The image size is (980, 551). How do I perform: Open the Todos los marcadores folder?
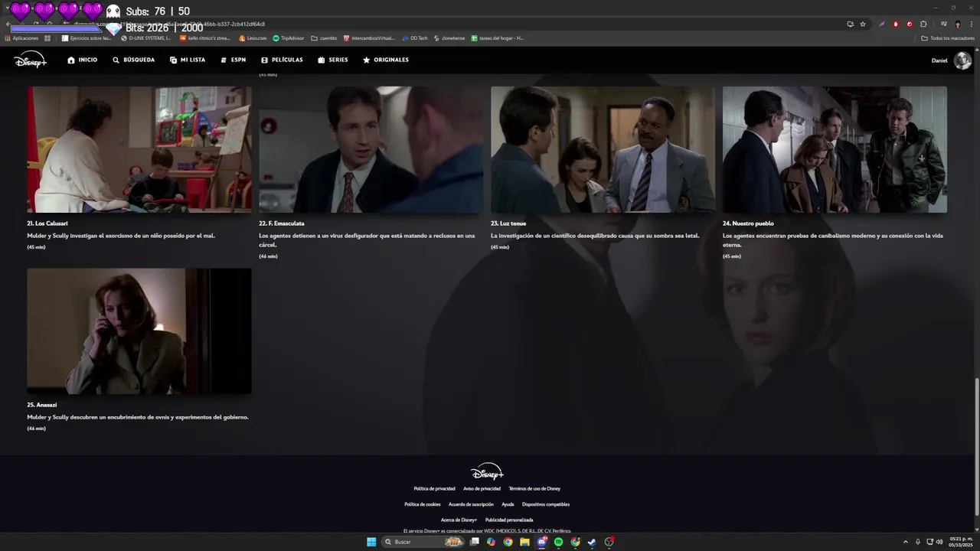pyautogui.click(x=948, y=37)
